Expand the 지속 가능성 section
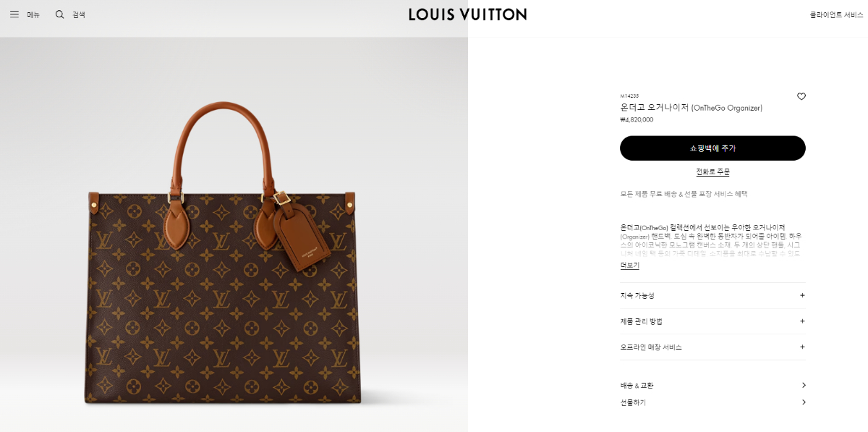Screen dimensions: 868x432 712,295
